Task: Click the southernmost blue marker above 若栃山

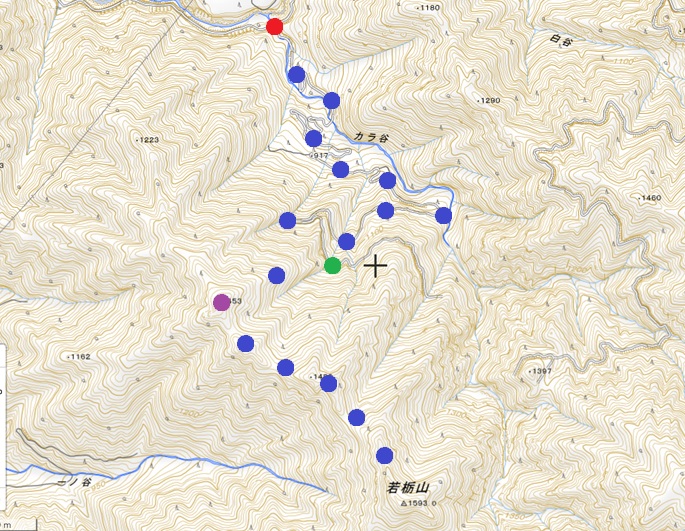Action: (384, 455)
